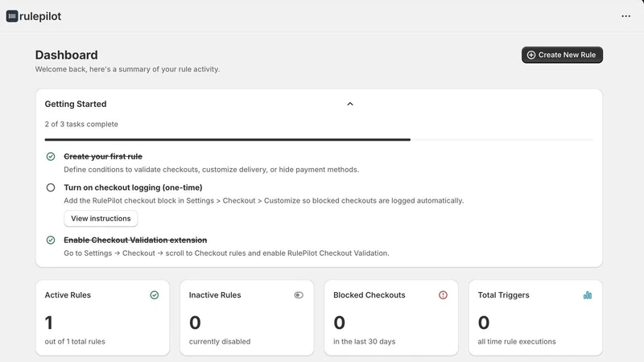Click the 2 of 3 tasks complete text
The height and width of the screenshot is (362, 644).
tap(81, 124)
